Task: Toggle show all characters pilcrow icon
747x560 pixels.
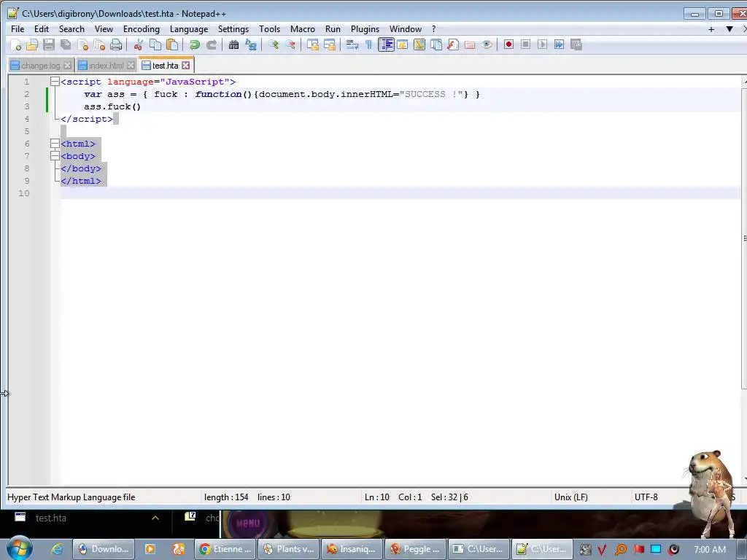Action: 368,44
